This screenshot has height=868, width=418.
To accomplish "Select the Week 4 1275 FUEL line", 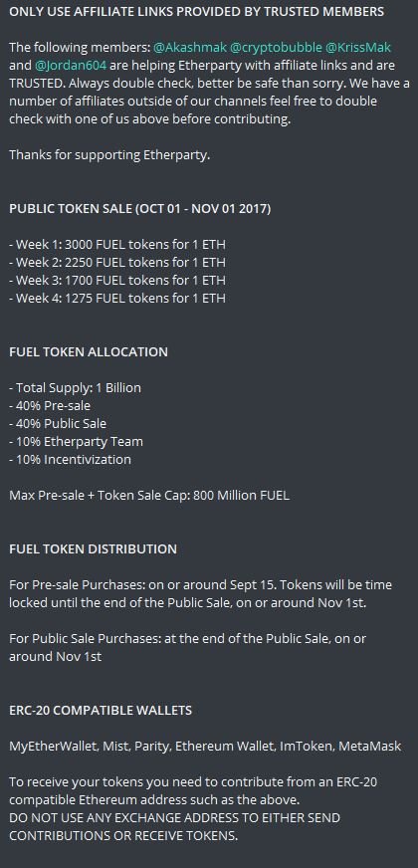I will click(x=117, y=298).
